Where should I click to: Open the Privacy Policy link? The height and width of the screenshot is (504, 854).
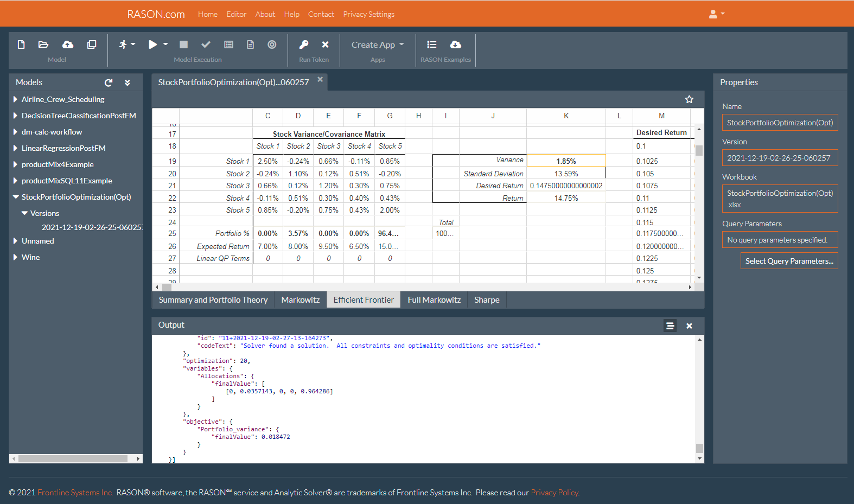(554, 493)
